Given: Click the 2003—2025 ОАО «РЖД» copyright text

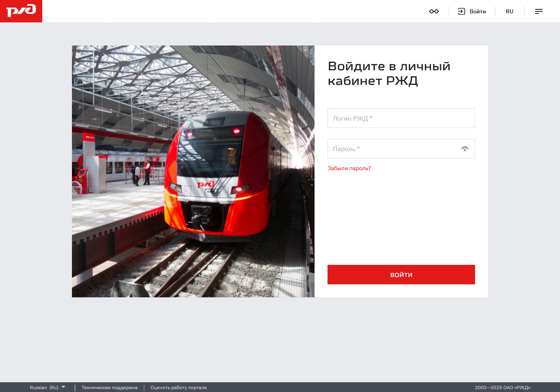Looking at the screenshot, I should click(503, 388).
